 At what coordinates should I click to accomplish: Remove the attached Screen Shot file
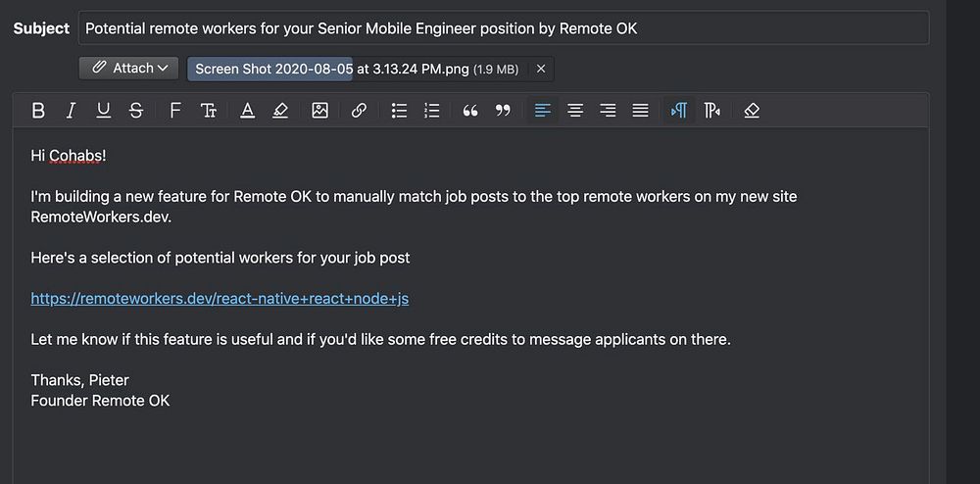pos(541,69)
